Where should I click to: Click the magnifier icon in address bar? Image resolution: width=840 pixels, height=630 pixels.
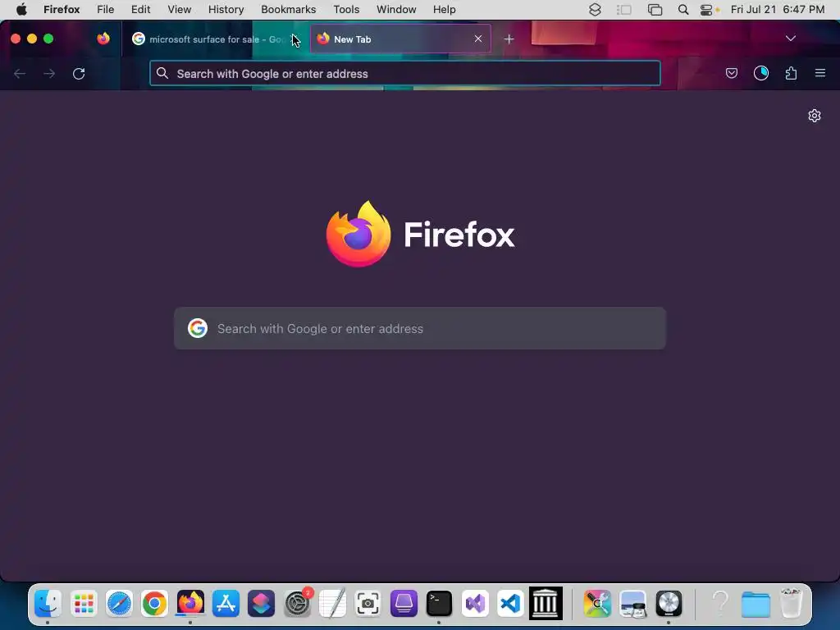click(162, 73)
